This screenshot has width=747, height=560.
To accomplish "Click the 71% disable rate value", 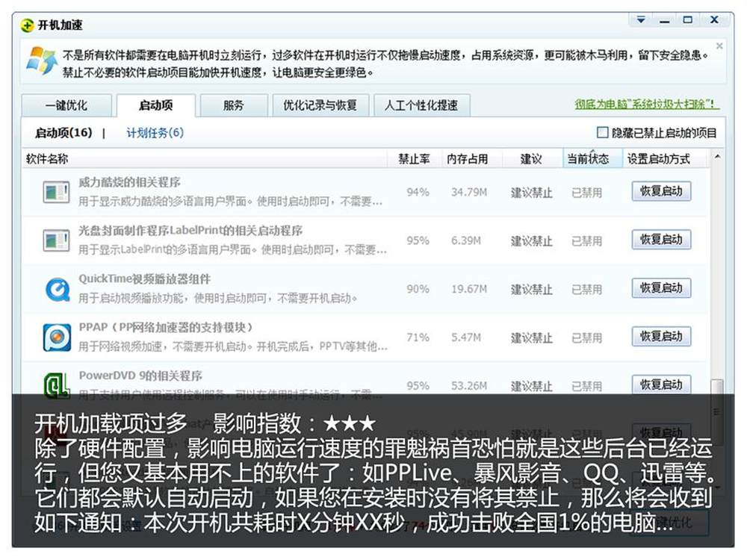I will click(418, 337).
